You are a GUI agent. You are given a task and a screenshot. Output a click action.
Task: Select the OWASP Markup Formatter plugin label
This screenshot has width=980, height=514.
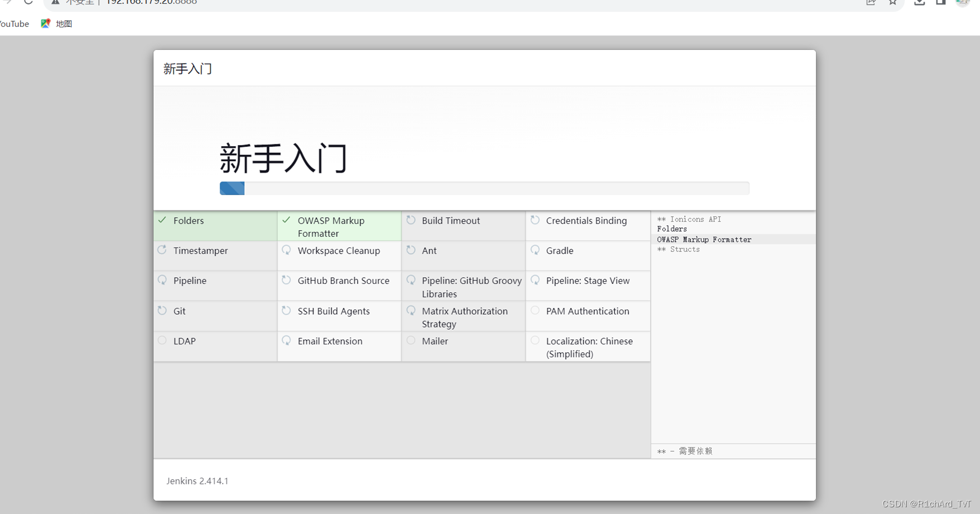point(331,227)
